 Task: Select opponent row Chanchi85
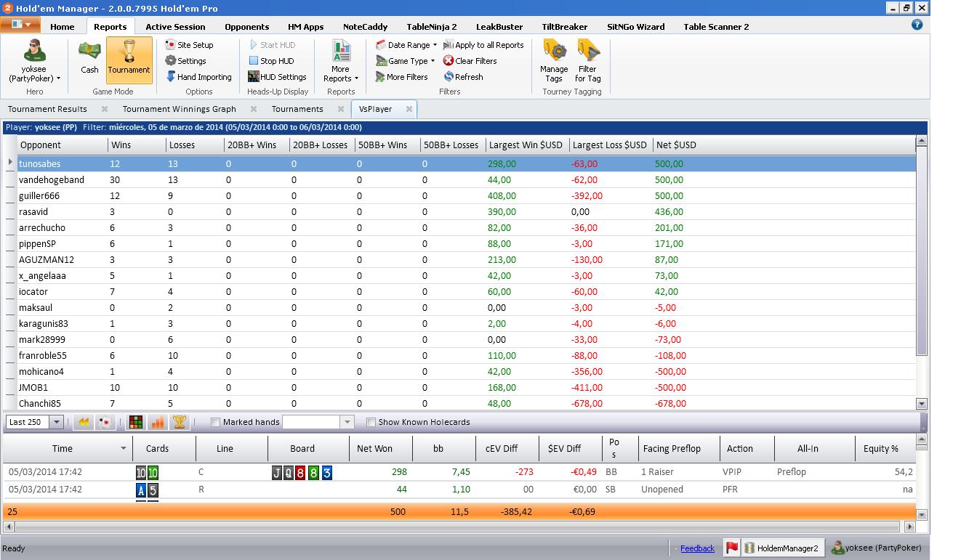point(466,404)
